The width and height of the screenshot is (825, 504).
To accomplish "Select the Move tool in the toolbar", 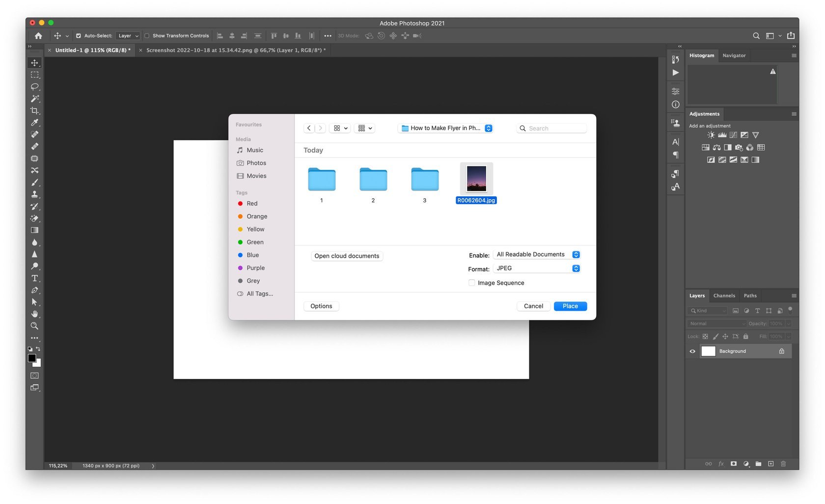I will pyautogui.click(x=34, y=63).
